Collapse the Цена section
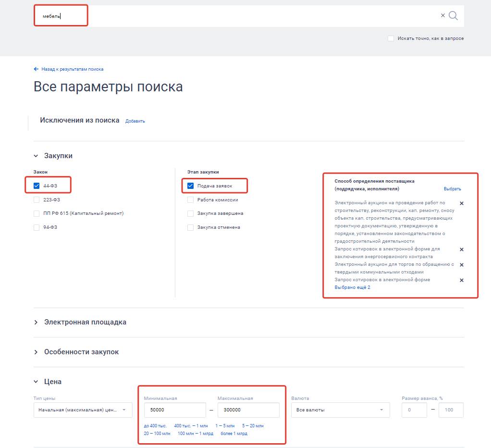The width and height of the screenshot is (491, 448). pos(36,382)
